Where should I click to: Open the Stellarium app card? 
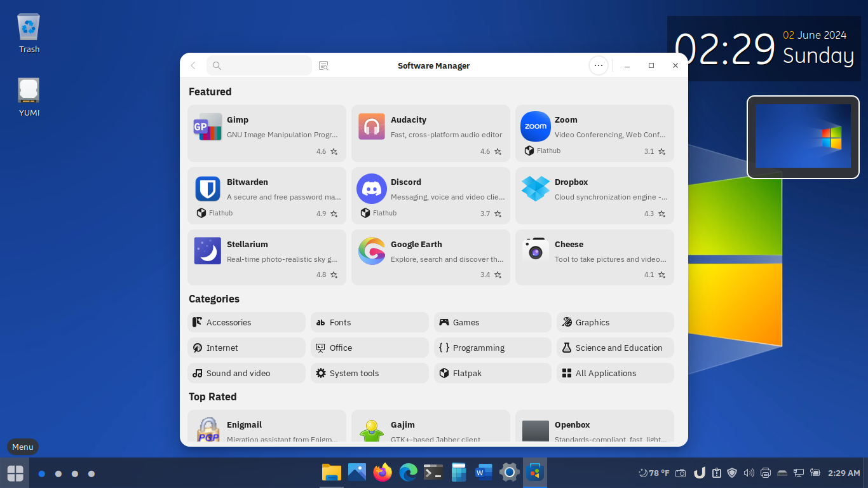[x=267, y=257]
